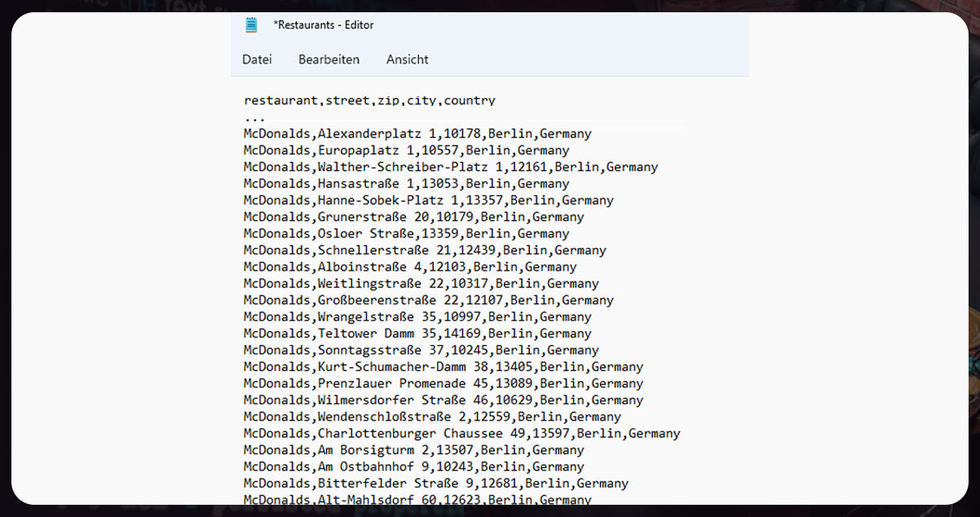The height and width of the screenshot is (517, 980).
Task: Place cursor on Charlottenburger Chaussee 49 line
Action: pyautogui.click(x=461, y=434)
